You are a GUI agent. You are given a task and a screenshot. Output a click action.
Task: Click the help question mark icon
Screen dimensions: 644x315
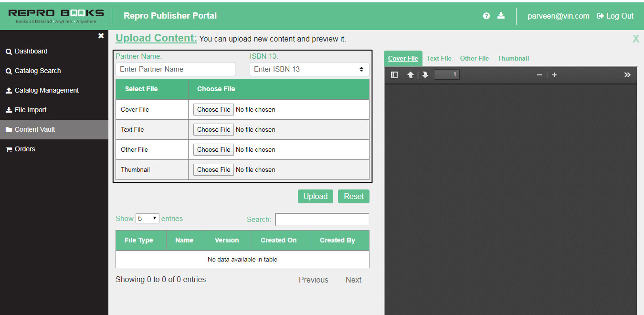tap(486, 16)
